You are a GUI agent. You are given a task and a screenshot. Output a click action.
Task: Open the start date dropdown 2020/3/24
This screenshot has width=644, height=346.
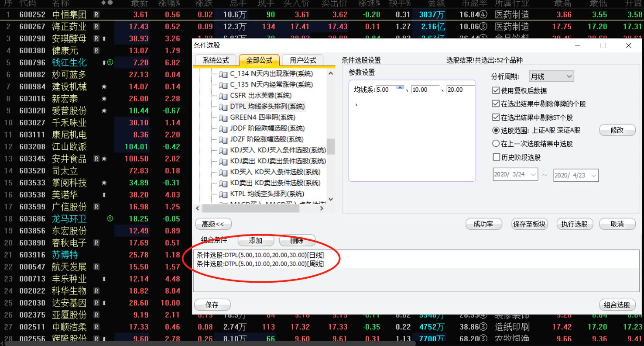(533, 175)
